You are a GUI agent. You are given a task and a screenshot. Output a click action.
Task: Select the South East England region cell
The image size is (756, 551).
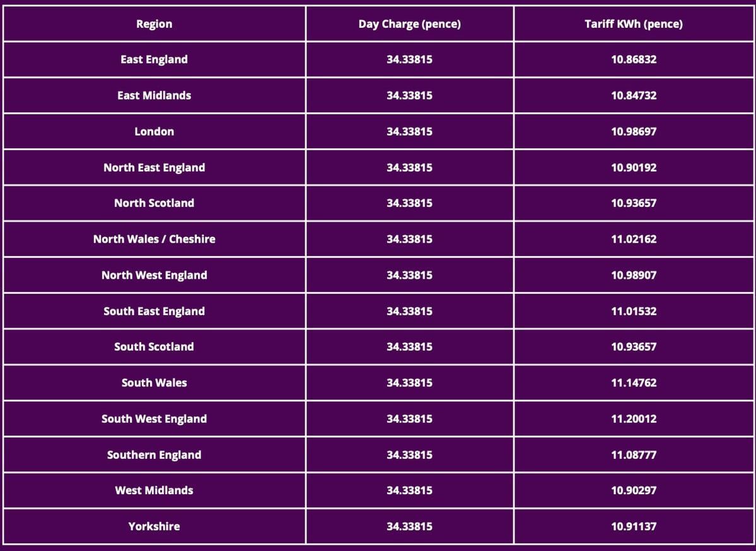154,311
